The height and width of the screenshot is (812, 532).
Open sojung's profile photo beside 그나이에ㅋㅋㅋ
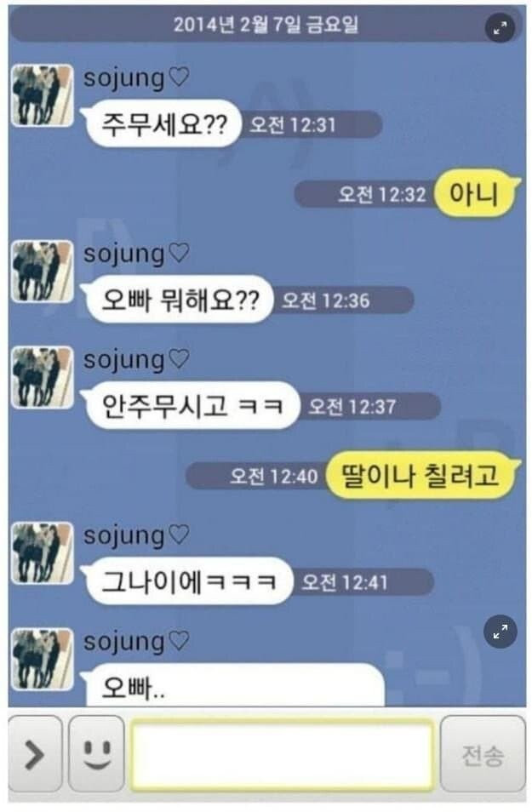(x=43, y=553)
